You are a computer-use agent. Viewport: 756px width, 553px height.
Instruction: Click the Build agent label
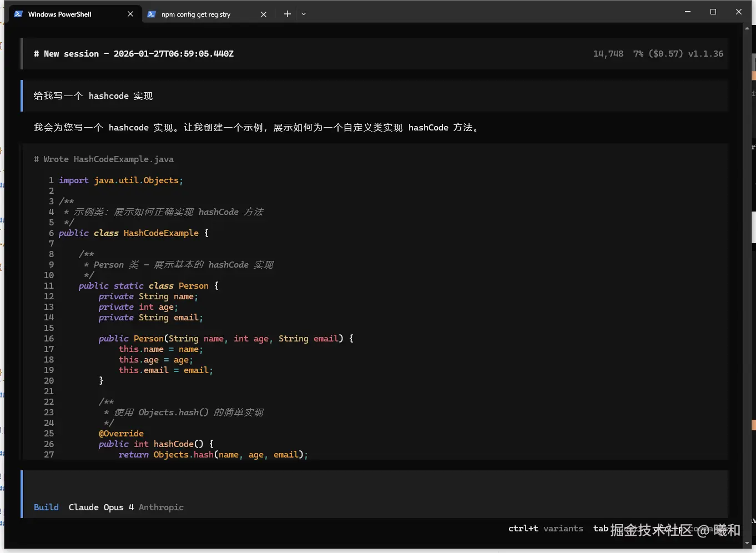[x=46, y=507]
